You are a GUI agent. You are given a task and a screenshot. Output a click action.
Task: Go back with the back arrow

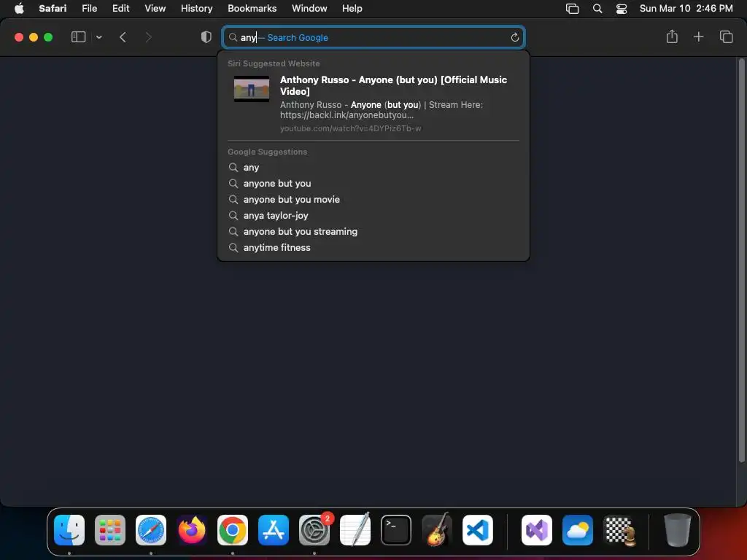(123, 37)
